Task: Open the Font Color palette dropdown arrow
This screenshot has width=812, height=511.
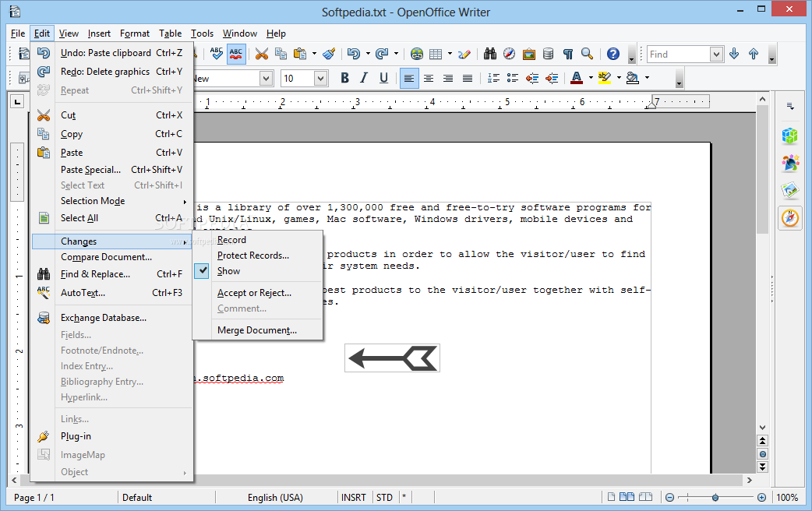Action: pyautogui.click(x=591, y=78)
